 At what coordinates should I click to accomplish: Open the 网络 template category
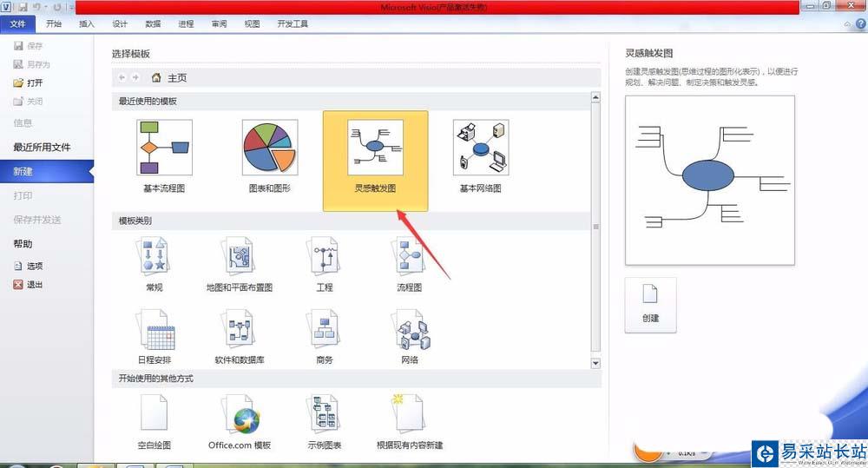click(411, 330)
